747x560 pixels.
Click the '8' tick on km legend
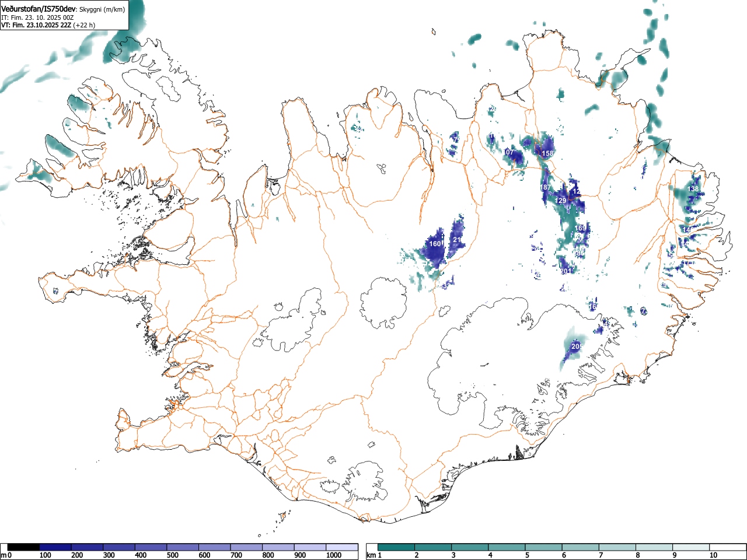point(637,555)
